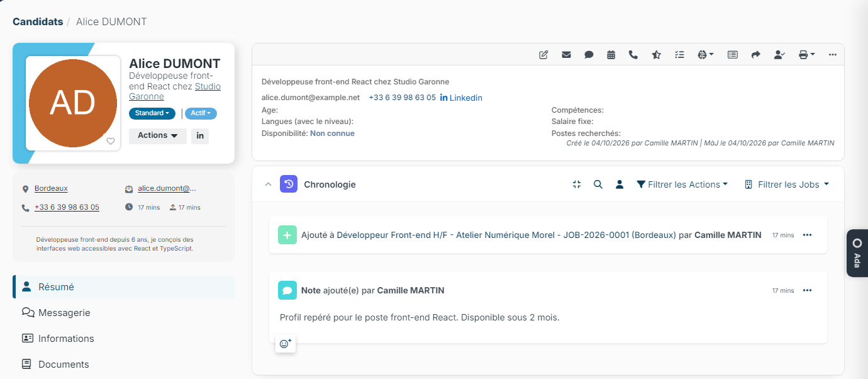Click the star rating icon in toolbar
The width and height of the screenshot is (868, 379).
click(656, 55)
